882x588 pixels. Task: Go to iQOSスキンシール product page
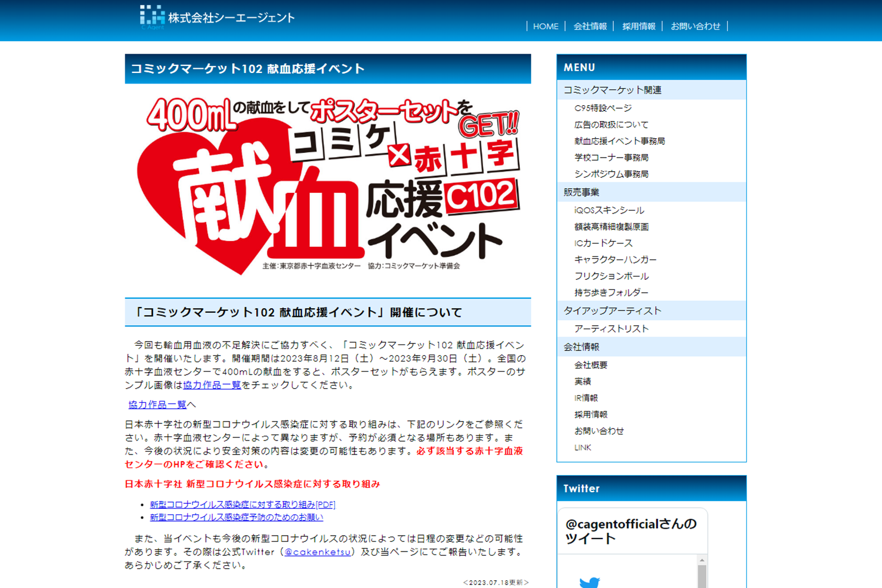[609, 211]
